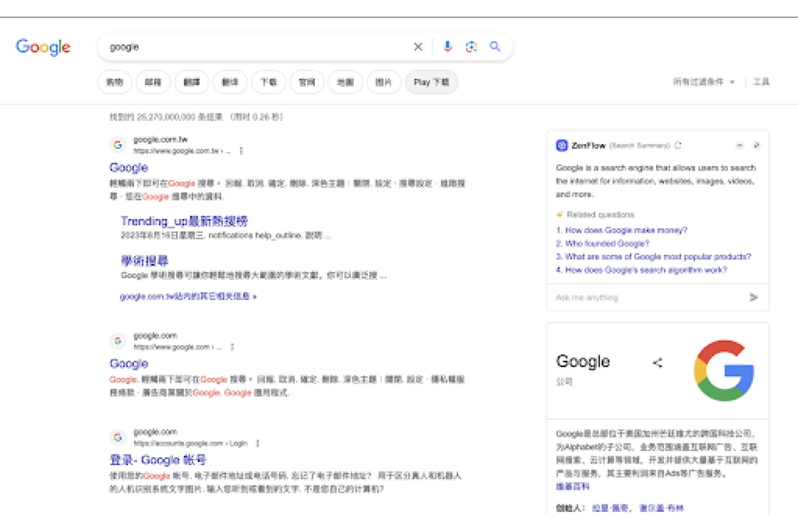Open founder link 谢尔盖·布林

coord(661,508)
